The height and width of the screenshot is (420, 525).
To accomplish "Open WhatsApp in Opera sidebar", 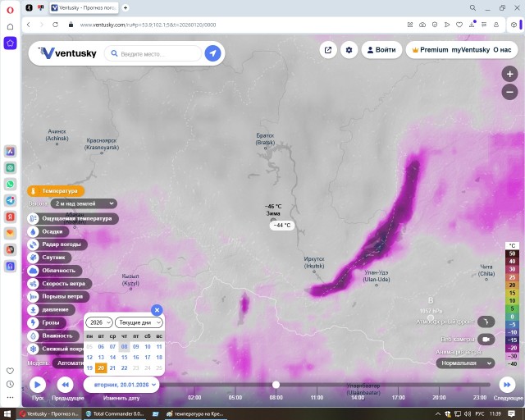I will (x=10, y=185).
